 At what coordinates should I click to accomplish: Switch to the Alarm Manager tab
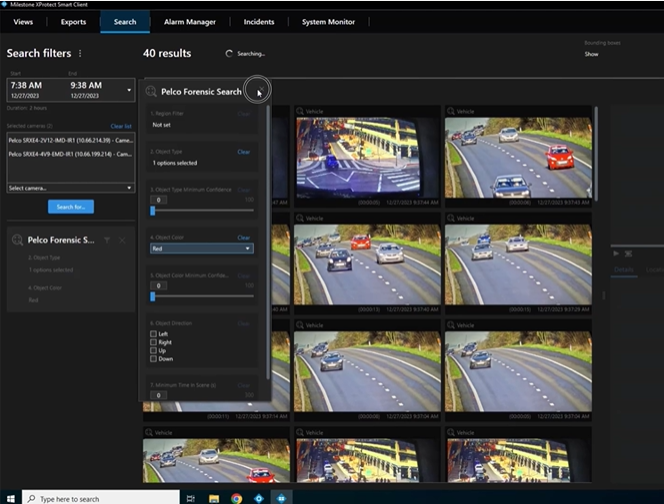pos(188,21)
